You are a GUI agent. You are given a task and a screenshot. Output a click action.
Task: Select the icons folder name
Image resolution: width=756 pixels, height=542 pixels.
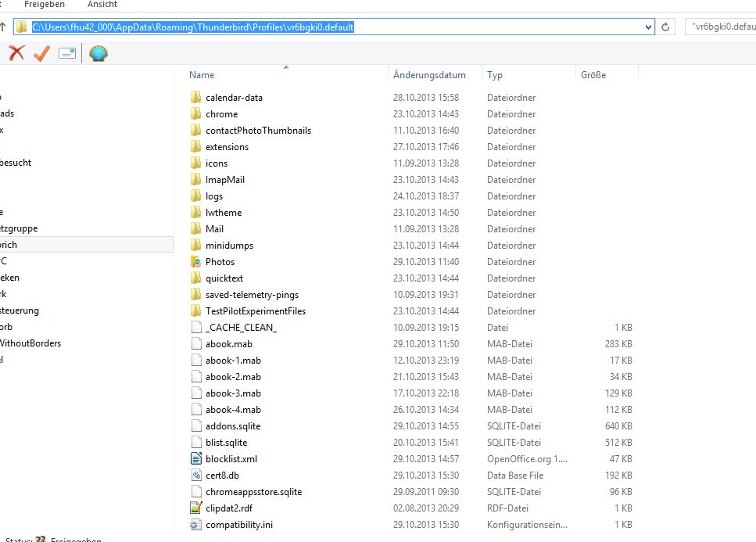click(217, 163)
